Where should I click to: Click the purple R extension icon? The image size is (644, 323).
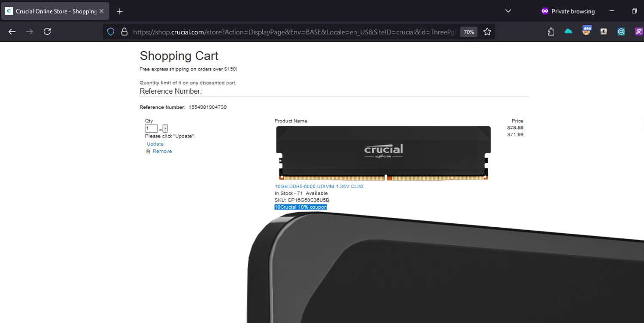(x=638, y=31)
